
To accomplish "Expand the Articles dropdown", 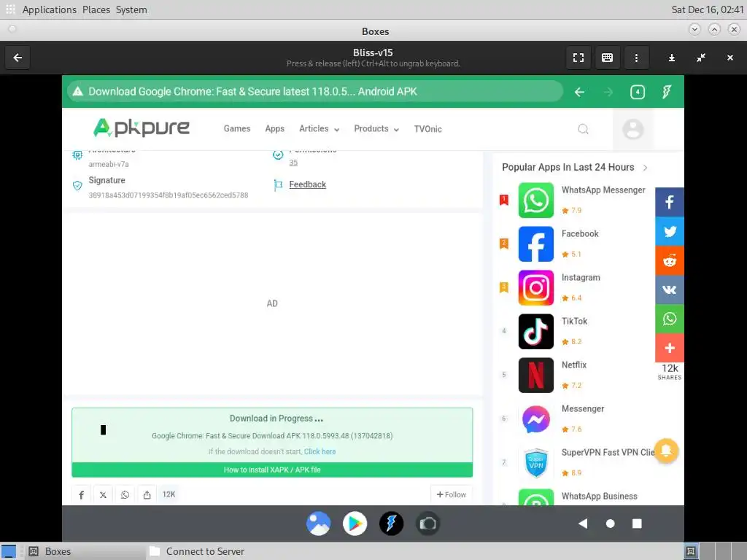I will 319,128.
